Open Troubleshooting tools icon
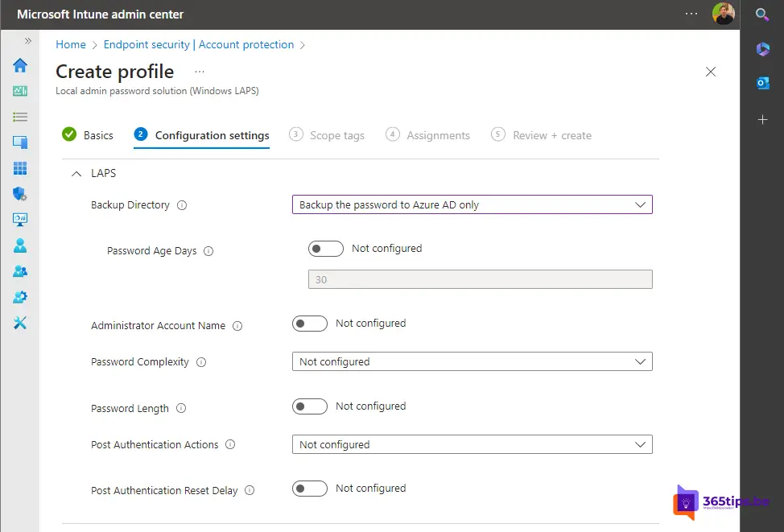784x532 pixels. click(x=20, y=323)
